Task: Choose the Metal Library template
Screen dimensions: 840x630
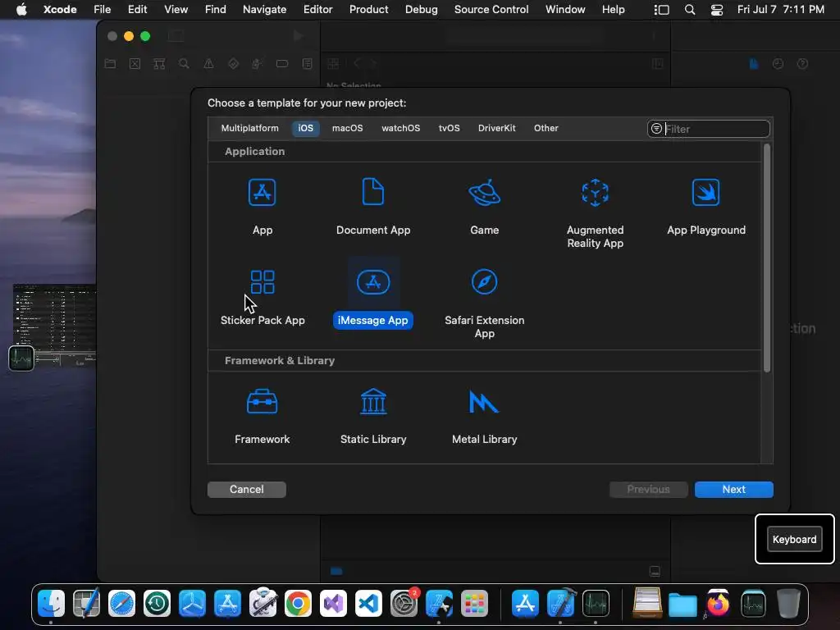Action: [484, 417]
